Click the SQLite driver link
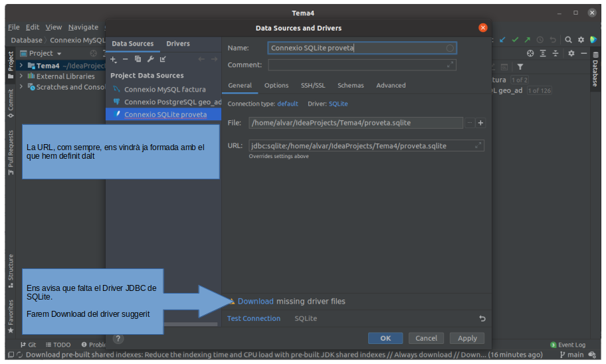Screen dimensions: 606x364 point(338,104)
